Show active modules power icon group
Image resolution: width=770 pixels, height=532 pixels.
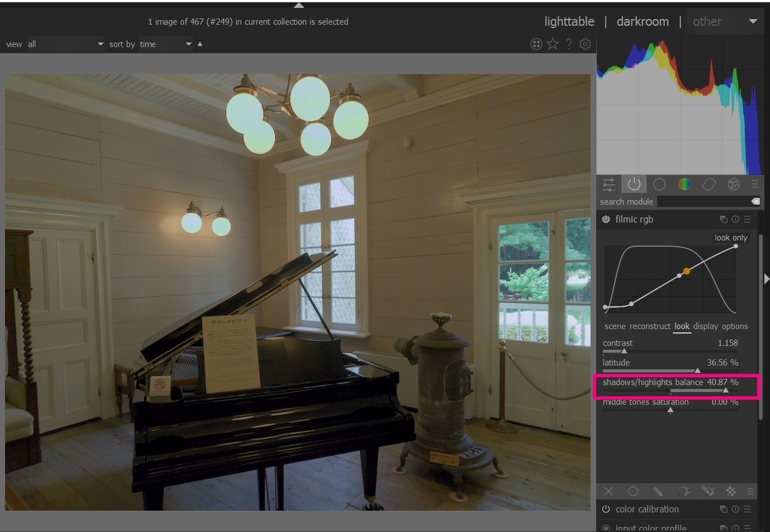coord(634,185)
